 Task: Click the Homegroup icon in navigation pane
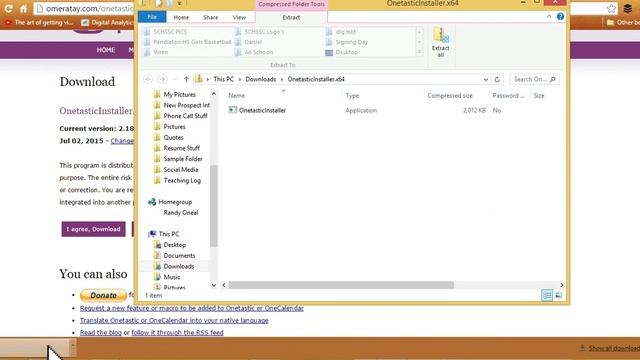pyautogui.click(x=152, y=202)
